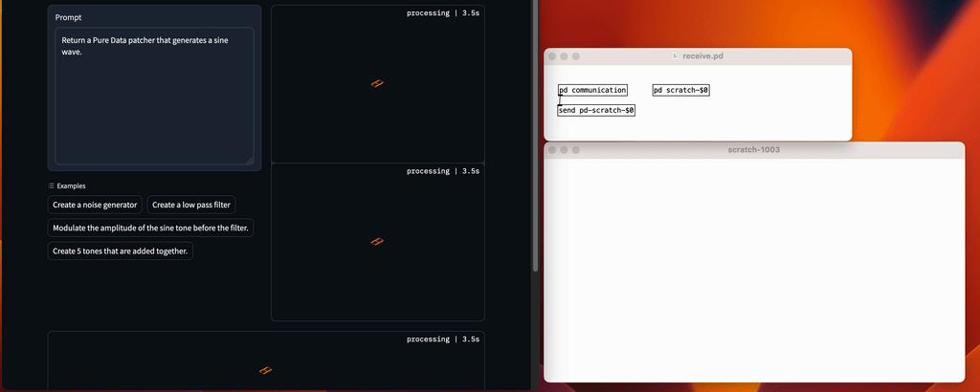
Task: Click the Examples list icon
Action: [x=52, y=186]
